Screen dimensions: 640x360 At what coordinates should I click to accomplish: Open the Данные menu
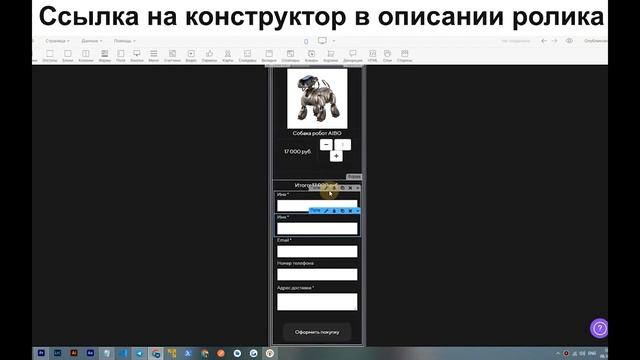click(x=91, y=41)
